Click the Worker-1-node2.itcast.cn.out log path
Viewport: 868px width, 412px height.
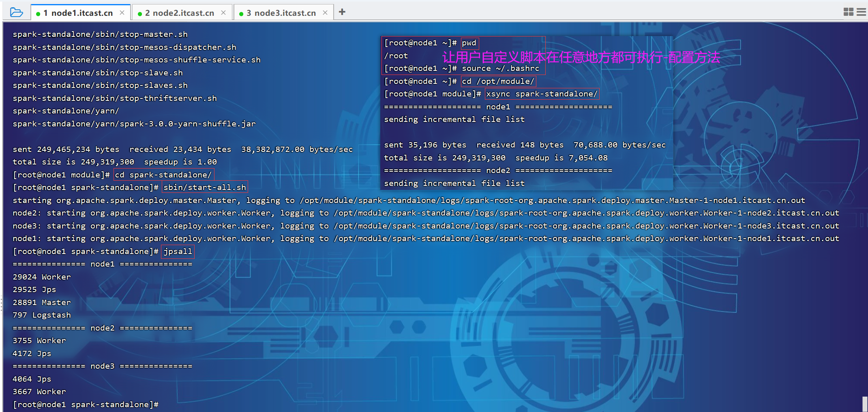coord(587,213)
